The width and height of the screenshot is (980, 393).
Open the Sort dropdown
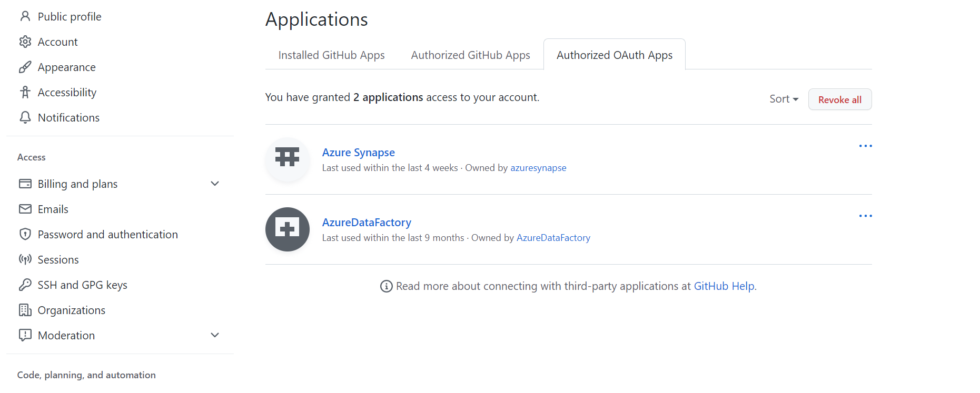coord(784,99)
